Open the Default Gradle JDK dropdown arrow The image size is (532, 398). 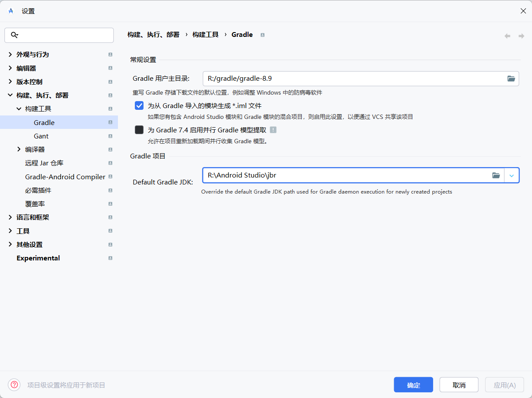(x=512, y=175)
